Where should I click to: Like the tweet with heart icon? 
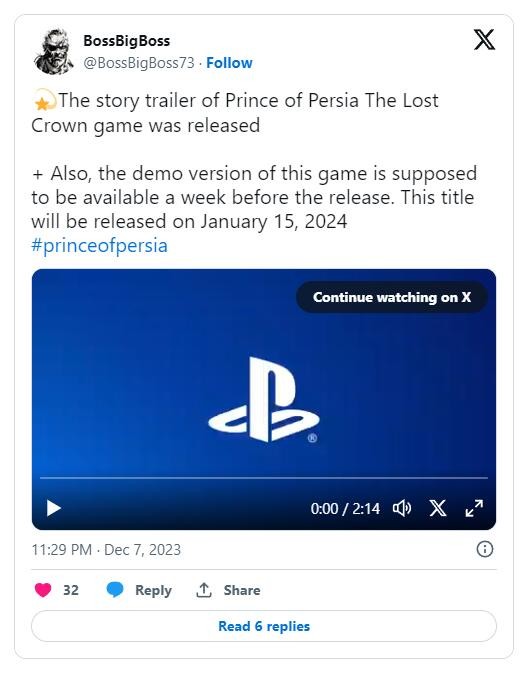[43, 590]
